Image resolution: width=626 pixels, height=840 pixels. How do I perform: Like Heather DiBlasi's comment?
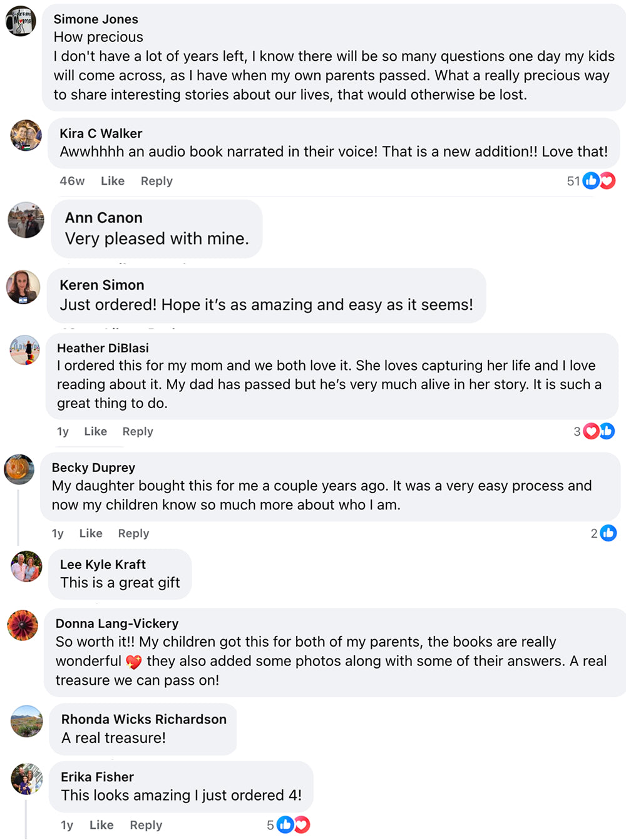95,431
